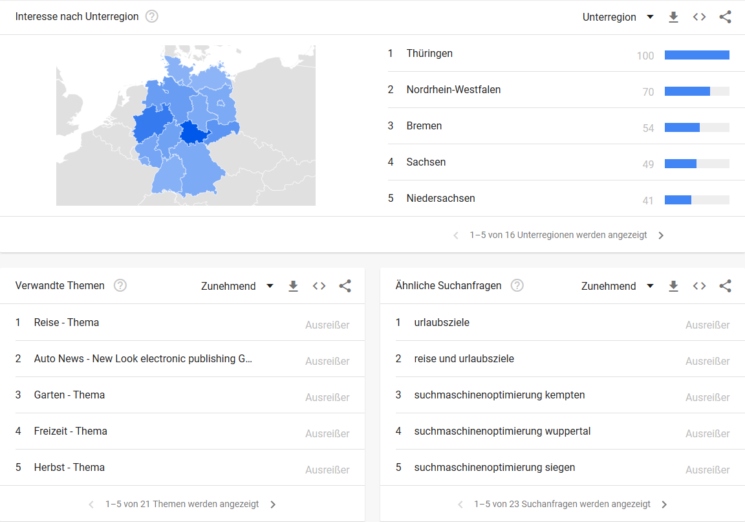
Task: Show previous page of Suchanfragen list
Action: pos(460,504)
